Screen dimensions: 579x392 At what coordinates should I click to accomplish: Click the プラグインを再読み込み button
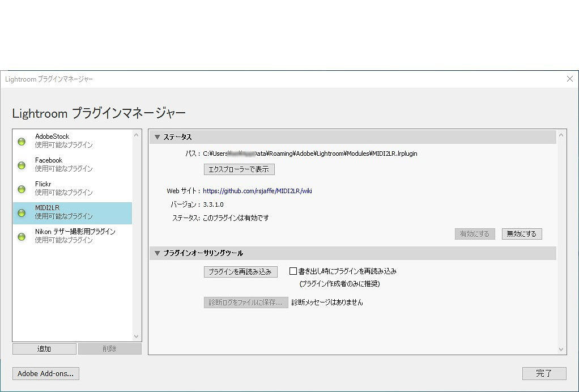click(240, 272)
